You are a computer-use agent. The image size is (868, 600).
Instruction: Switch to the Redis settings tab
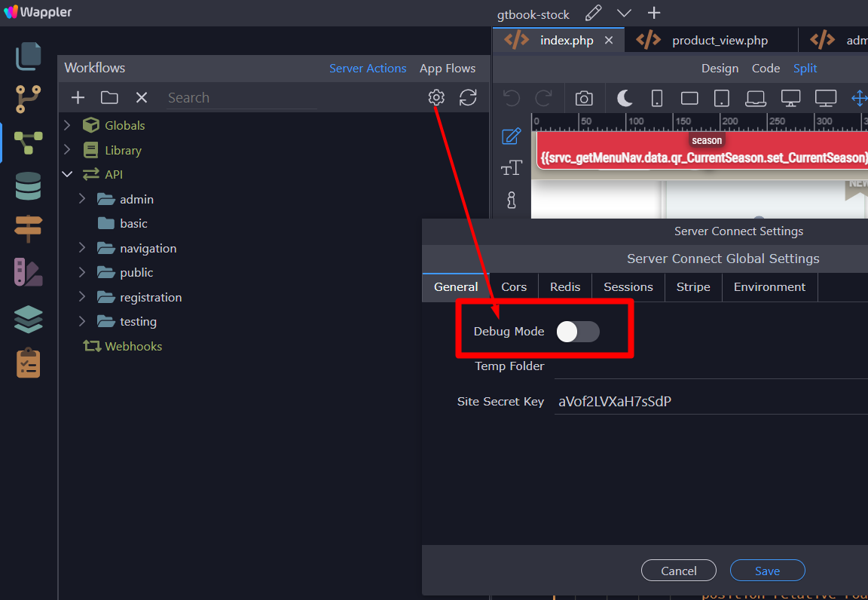(x=565, y=287)
